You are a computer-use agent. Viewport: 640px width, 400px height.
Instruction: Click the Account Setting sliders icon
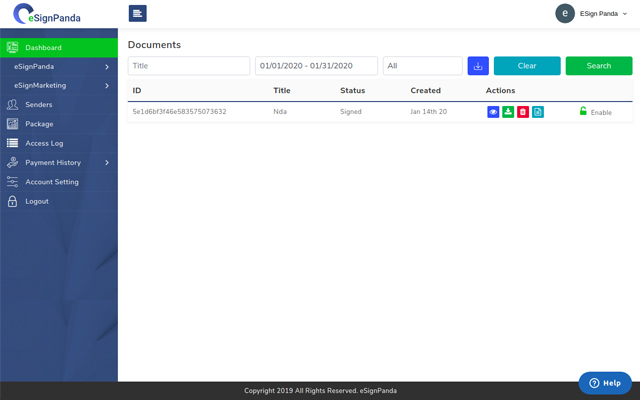coord(12,182)
